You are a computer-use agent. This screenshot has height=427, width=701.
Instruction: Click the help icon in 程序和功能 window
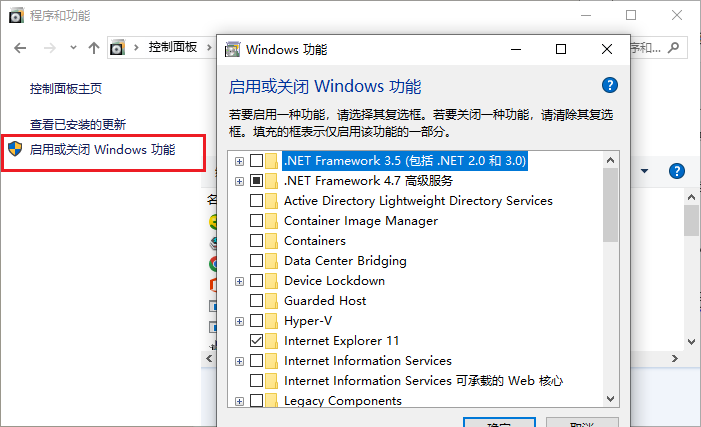tap(677, 171)
